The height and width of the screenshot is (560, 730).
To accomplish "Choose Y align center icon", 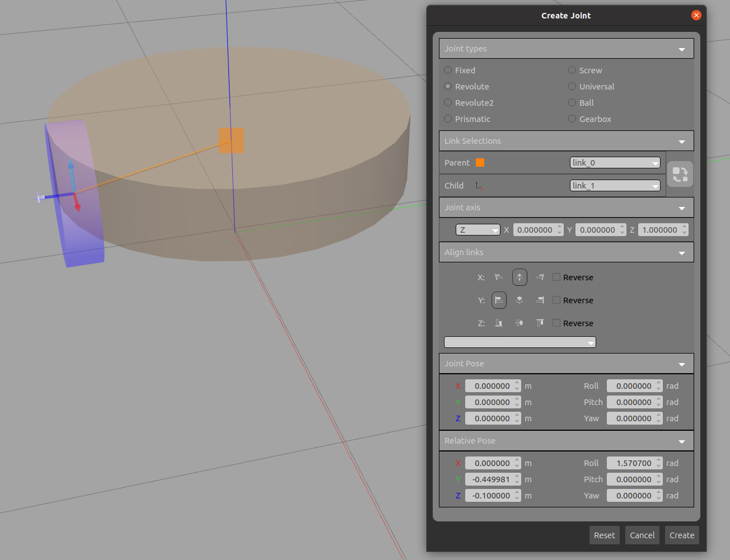I will pos(520,300).
